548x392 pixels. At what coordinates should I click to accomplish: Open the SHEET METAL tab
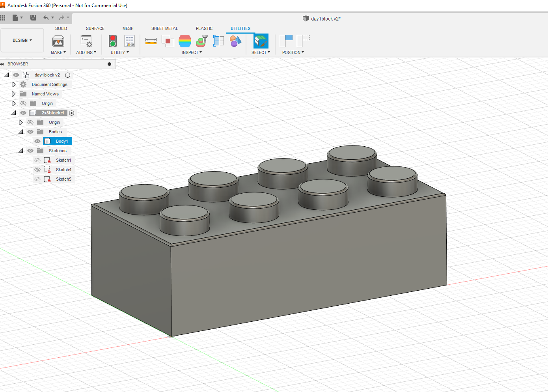click(164, 28)
